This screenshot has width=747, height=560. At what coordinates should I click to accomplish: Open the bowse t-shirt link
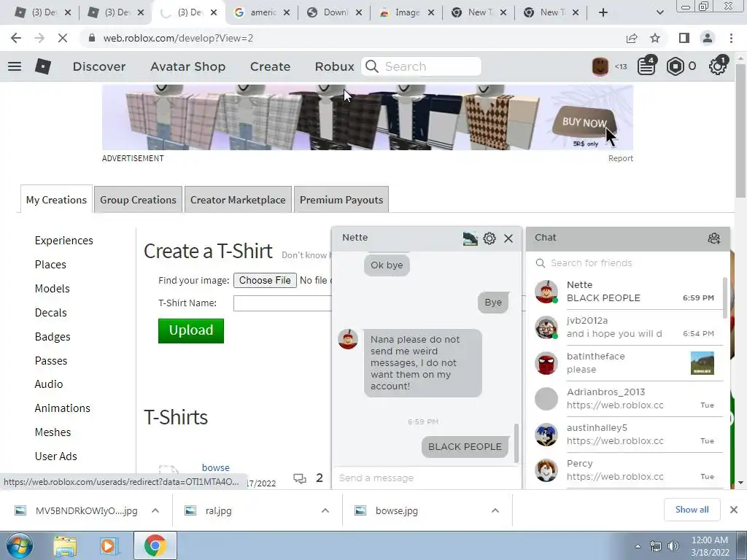(215, 467)
